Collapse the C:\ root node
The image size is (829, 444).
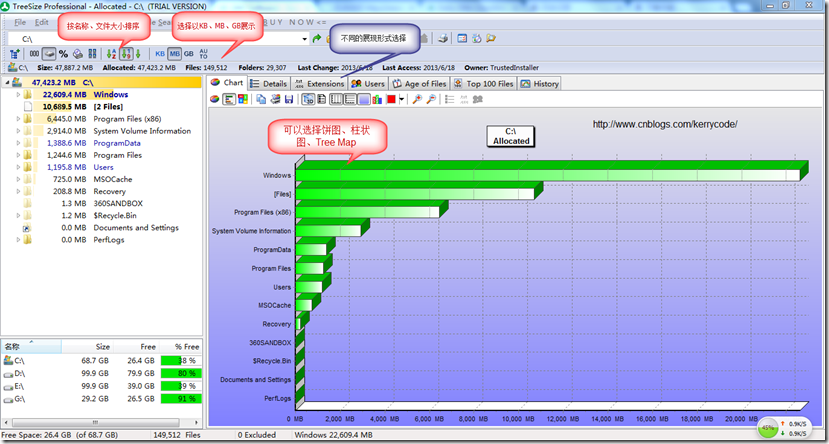(7, 82)
